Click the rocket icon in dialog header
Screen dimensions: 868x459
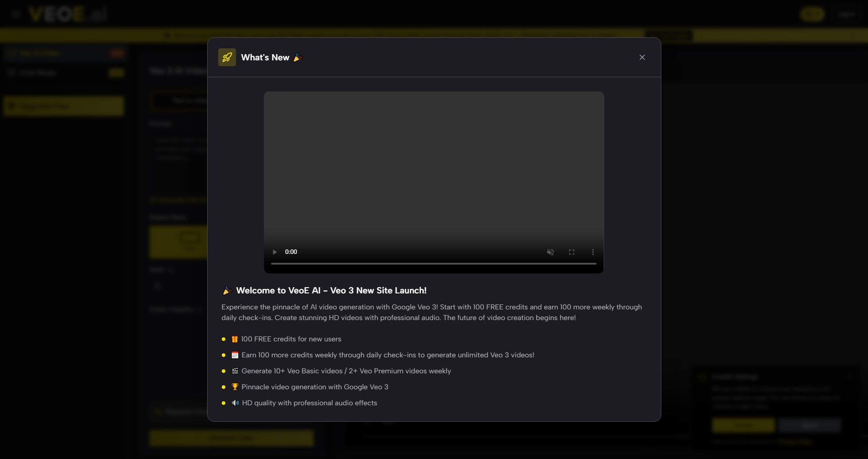[x=227, y=57]
